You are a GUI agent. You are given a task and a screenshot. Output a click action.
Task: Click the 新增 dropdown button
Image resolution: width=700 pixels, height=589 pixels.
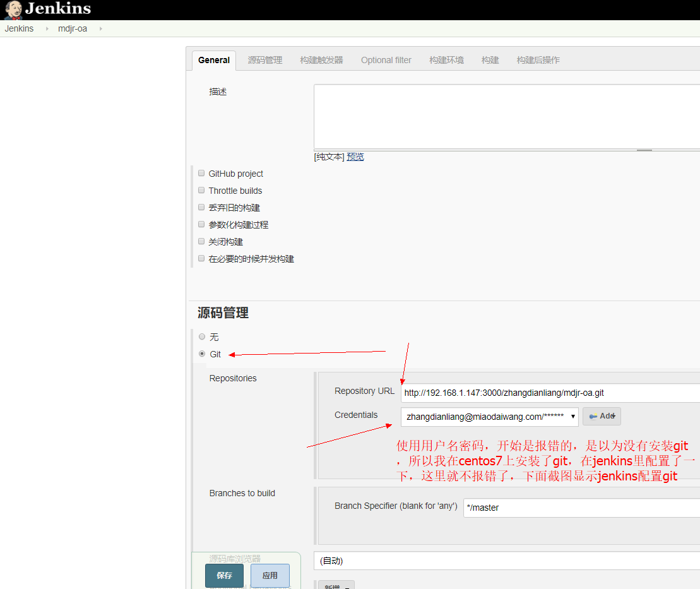click(x=336, y=585)
